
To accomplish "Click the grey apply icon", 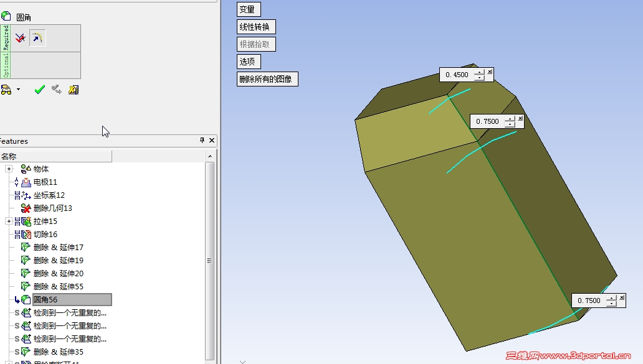I will 57,89.
